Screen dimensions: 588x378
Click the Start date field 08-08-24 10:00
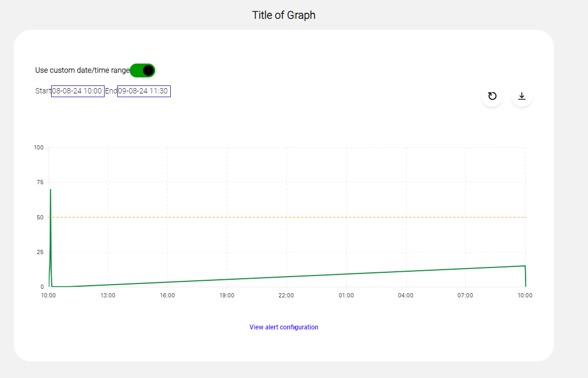click(77, 91)
